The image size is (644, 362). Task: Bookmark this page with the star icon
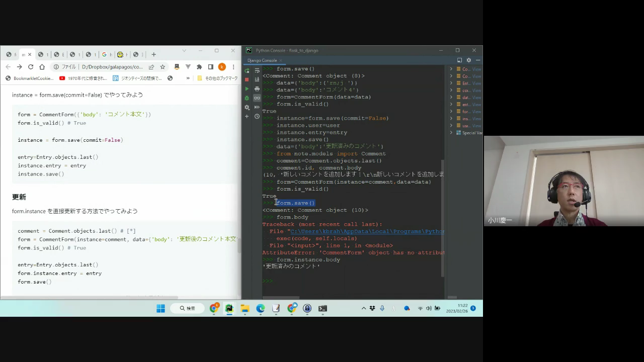163,67
